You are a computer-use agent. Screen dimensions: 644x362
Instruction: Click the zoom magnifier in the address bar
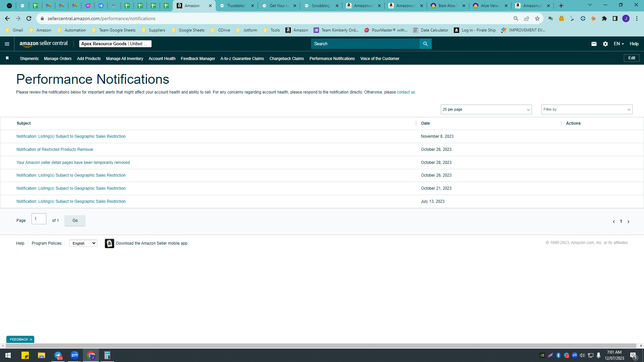(516, 18)
